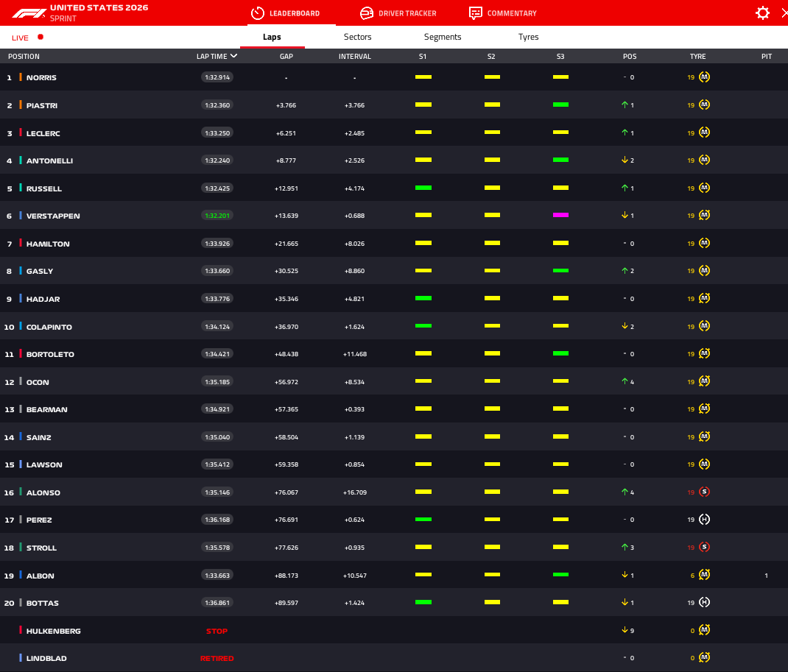Open the settings gear
Screen dimensions: 788x672
coord(762,13)
